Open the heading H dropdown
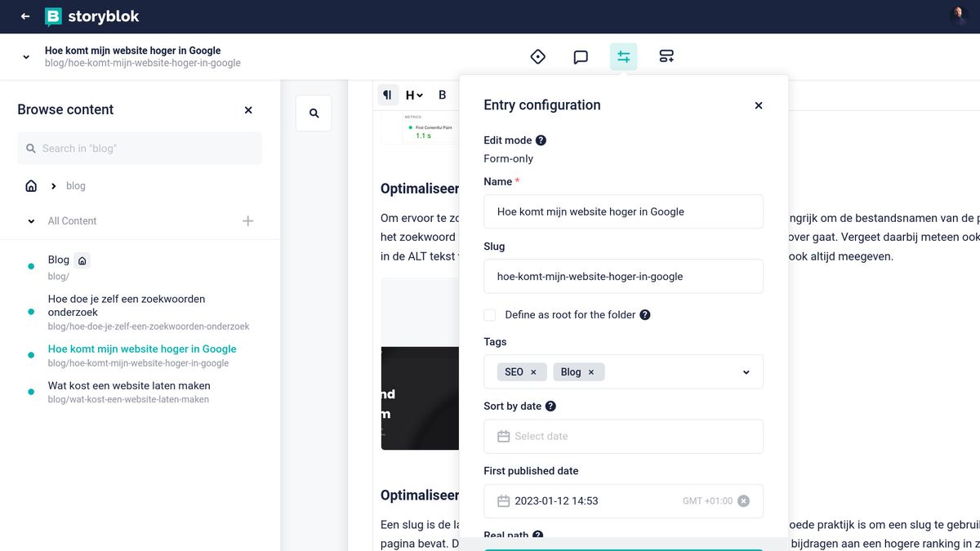Screen dimensions: 980x551 [x=414, y=95]
